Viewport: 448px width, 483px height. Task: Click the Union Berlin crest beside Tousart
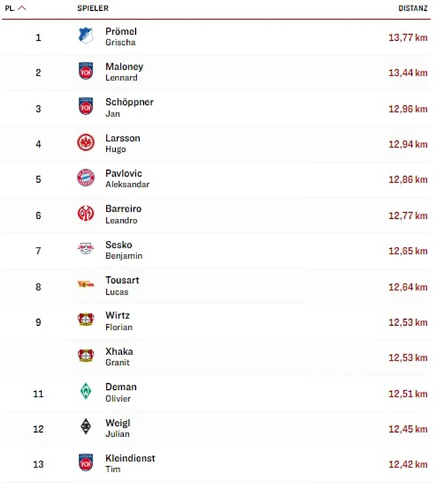[86, 285]
